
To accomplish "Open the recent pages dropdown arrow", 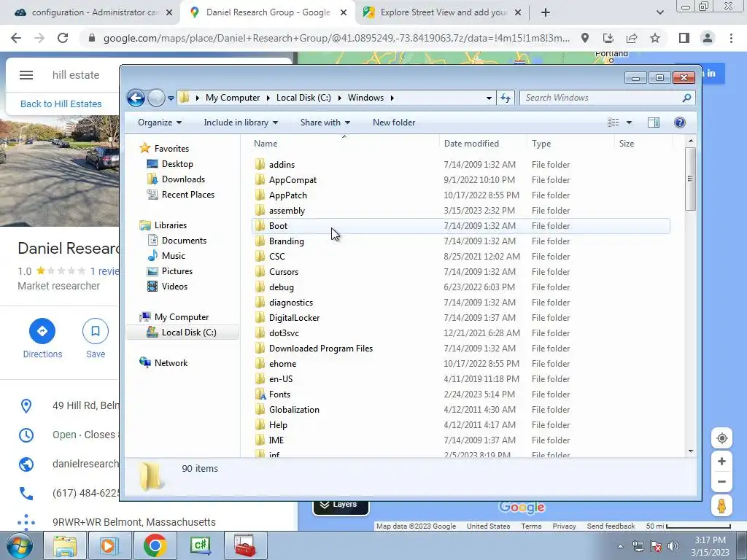I will click(x=171, y=98).
